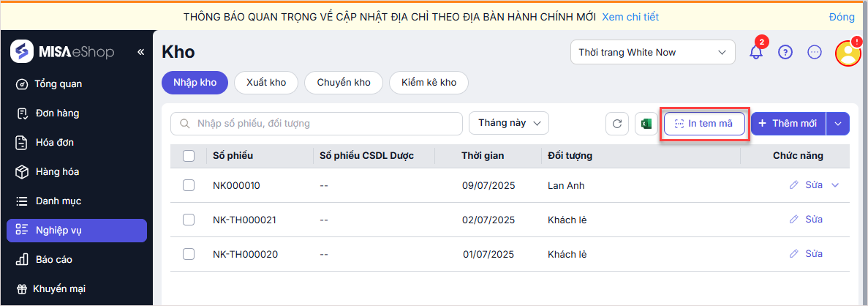Image resolution: width=868 pixels, height=306 pixels.
Task: Open the Thời trang White Now store dropdown
Action: click(x=652, y=53)
